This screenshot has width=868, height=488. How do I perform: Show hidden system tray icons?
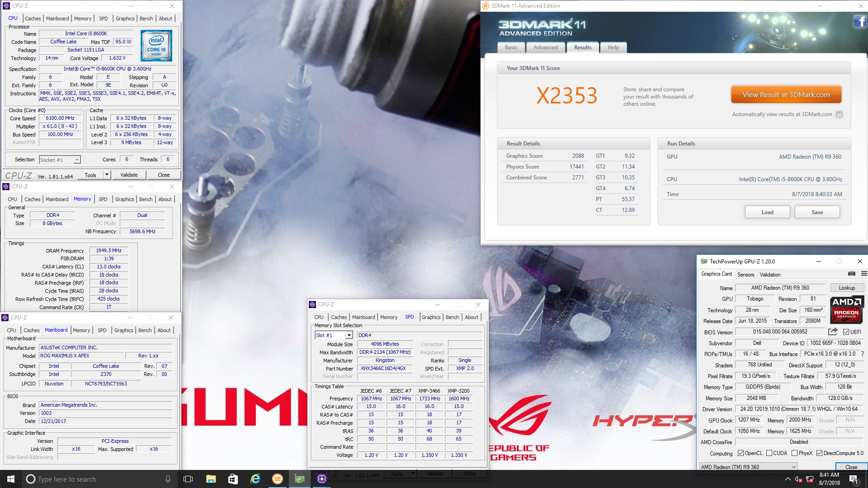tap(788, 479)
